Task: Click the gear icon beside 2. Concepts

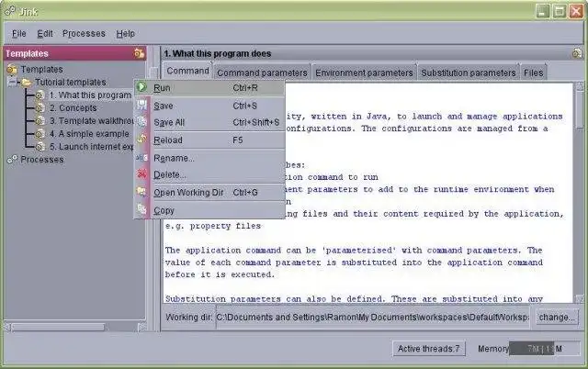Action: coord(40,108)
